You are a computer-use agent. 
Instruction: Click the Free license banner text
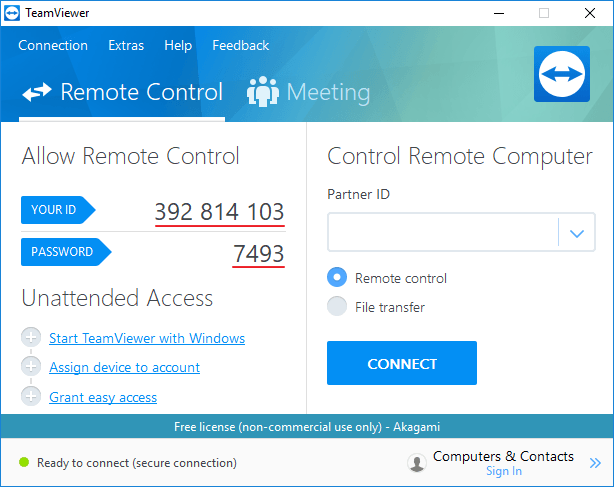pos(307,427)
